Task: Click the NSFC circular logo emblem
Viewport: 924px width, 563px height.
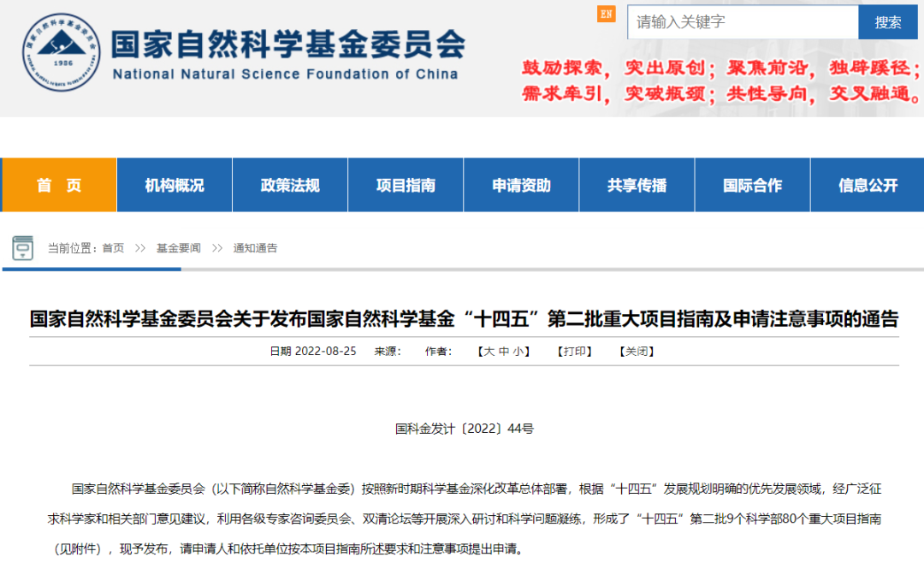Action: click(62, 52)
